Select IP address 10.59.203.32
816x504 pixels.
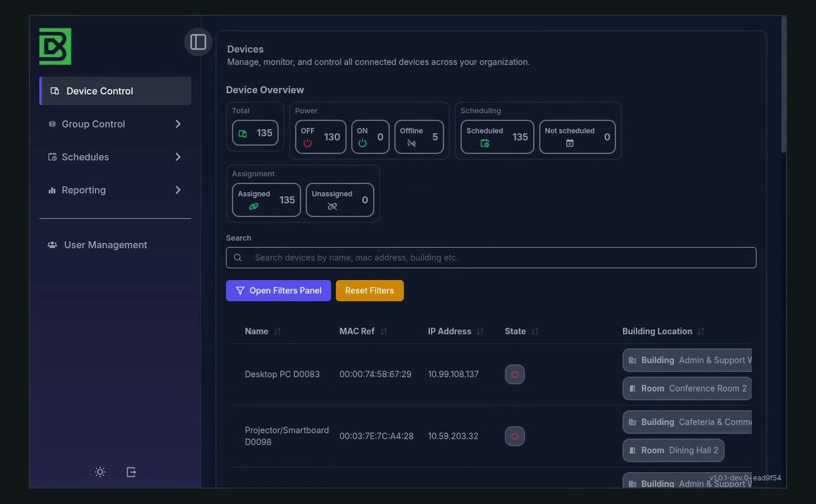(453, 436)
